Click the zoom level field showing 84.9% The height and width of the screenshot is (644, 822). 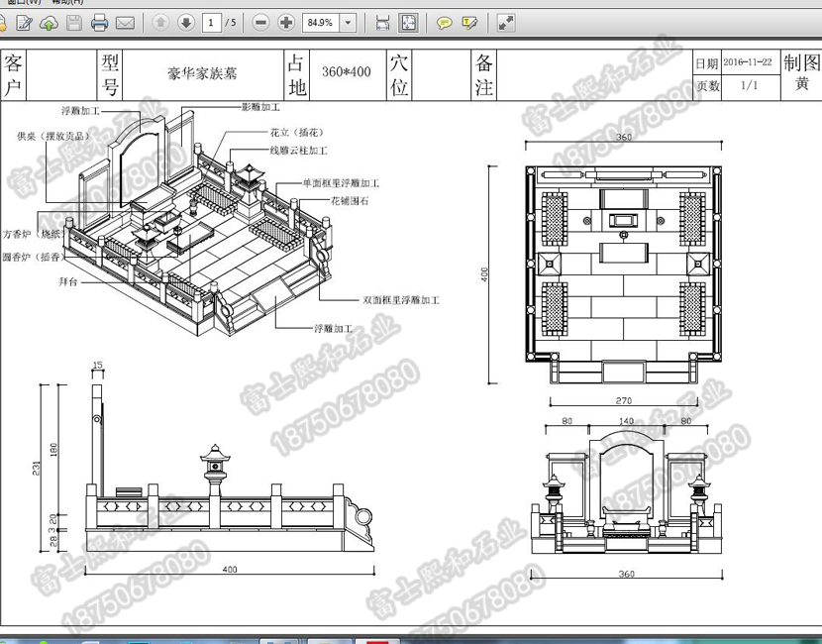[x=321, y=22]
